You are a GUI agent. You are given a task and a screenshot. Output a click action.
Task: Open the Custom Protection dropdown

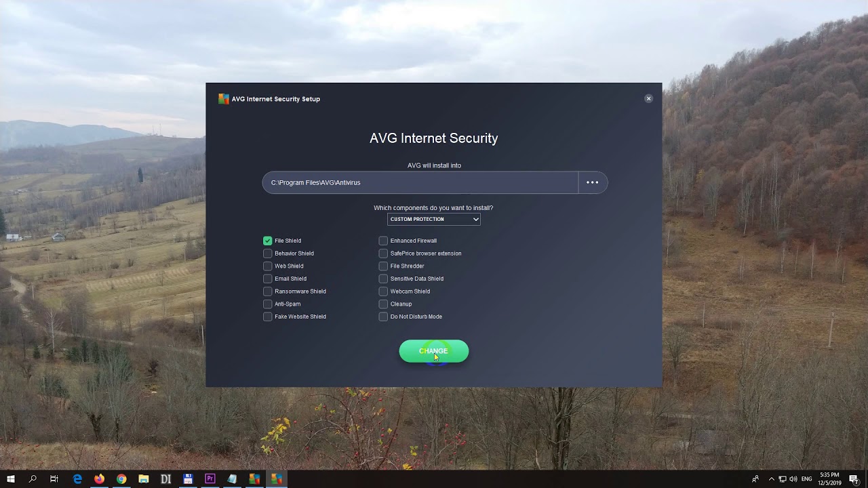[x=434, y=219]
